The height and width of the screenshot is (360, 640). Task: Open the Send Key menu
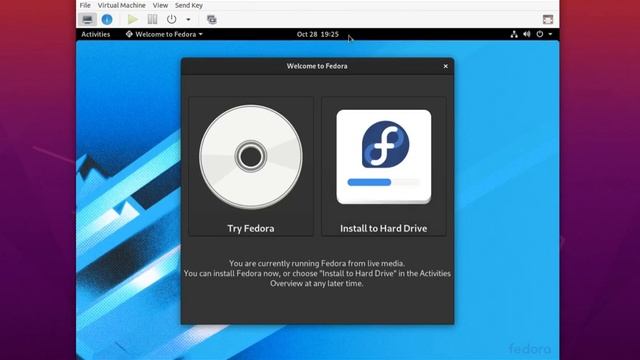[189, 5]
